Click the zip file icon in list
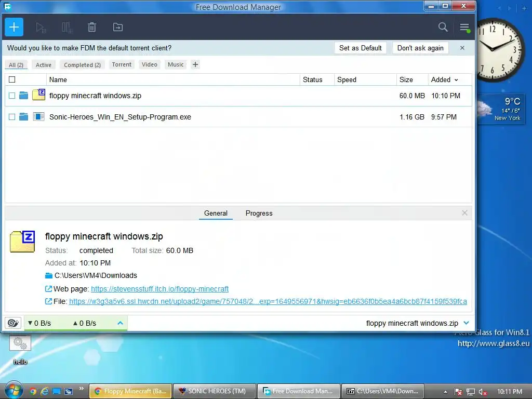 pos(38,95)
